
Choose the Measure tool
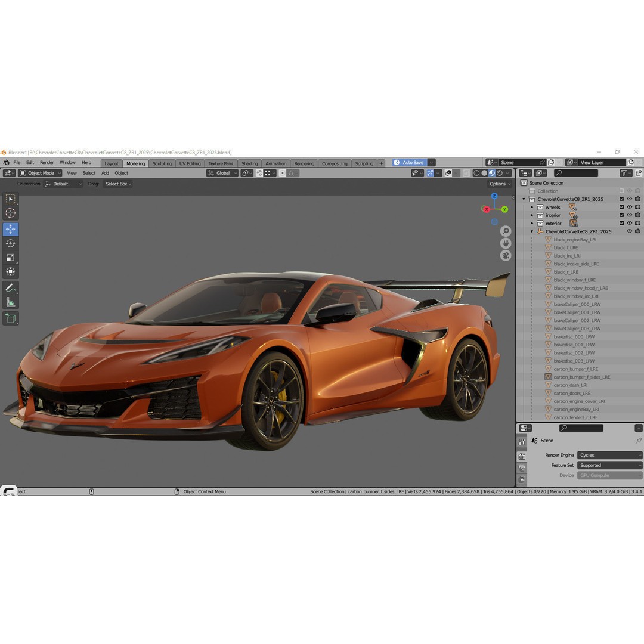(11, 303)
